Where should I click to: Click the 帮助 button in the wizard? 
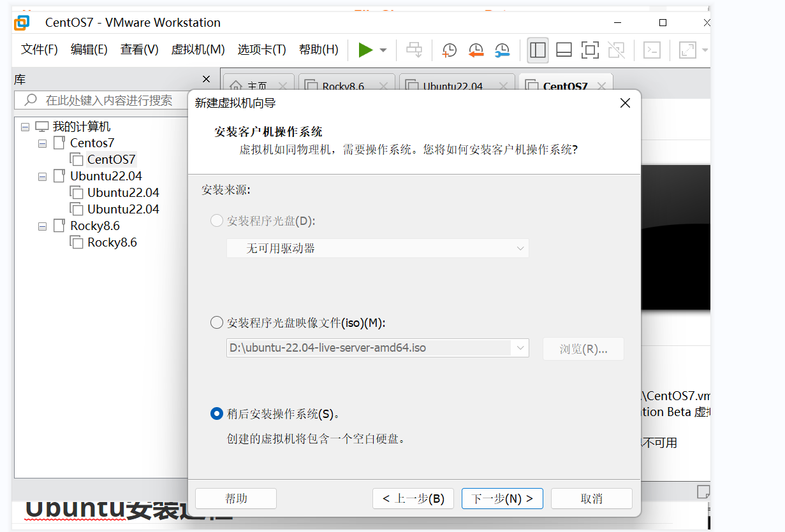coord(236,498)
